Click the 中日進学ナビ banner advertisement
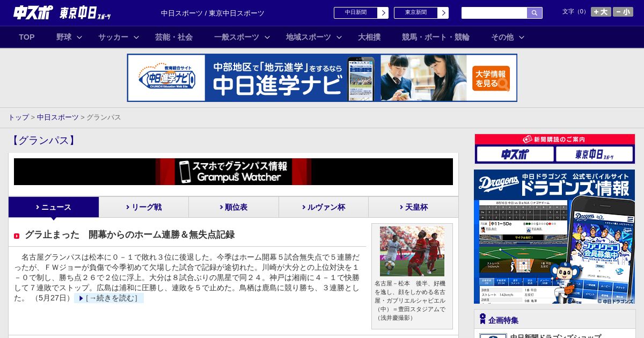The height and width of the screenshot is (338, 644). (x=322, y=78)
